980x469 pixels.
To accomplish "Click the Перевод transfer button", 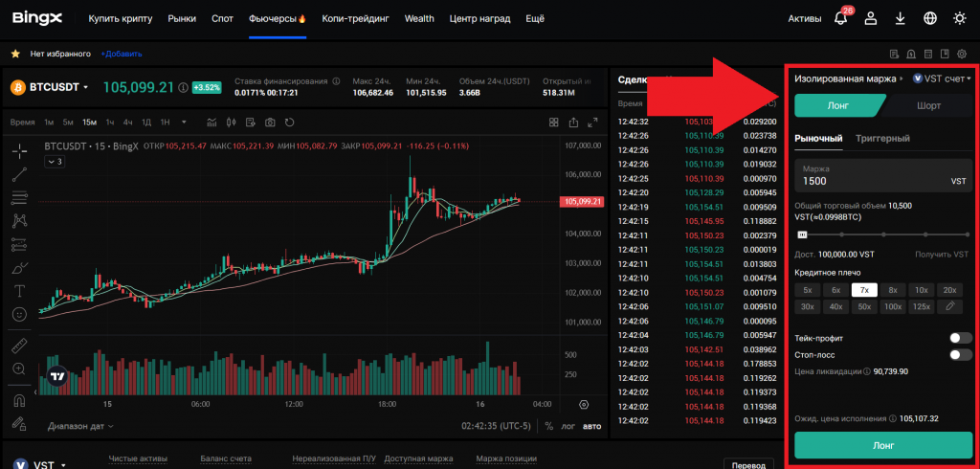I will click(747, 465).
